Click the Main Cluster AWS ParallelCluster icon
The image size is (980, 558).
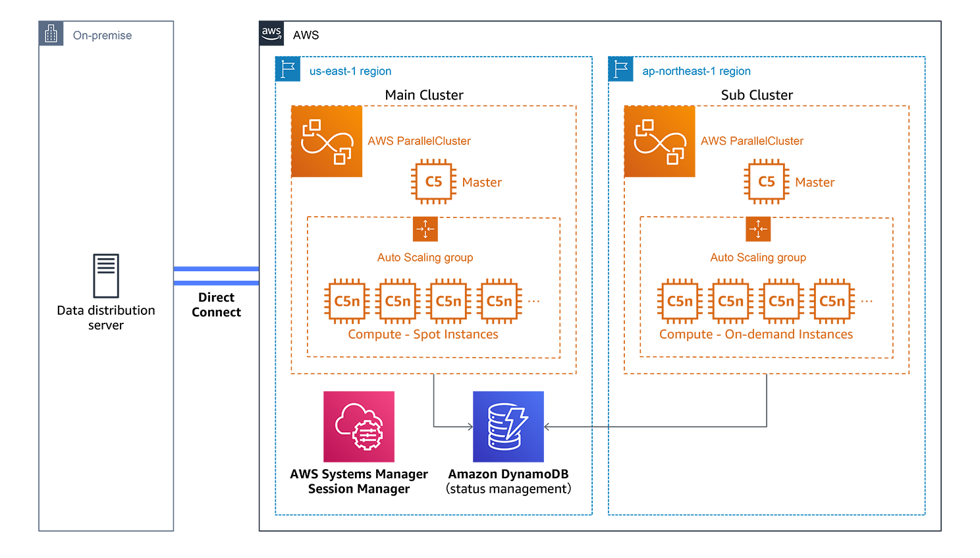[327, 141]
